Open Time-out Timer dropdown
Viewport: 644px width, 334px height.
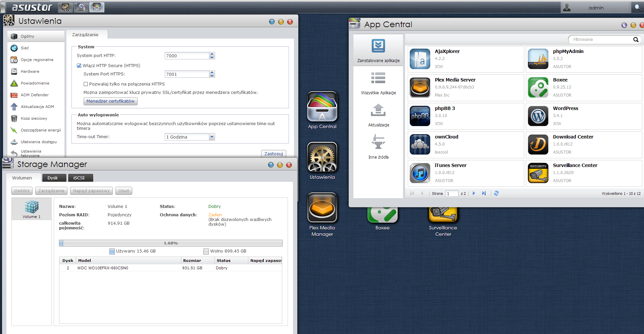pos(212,137)
